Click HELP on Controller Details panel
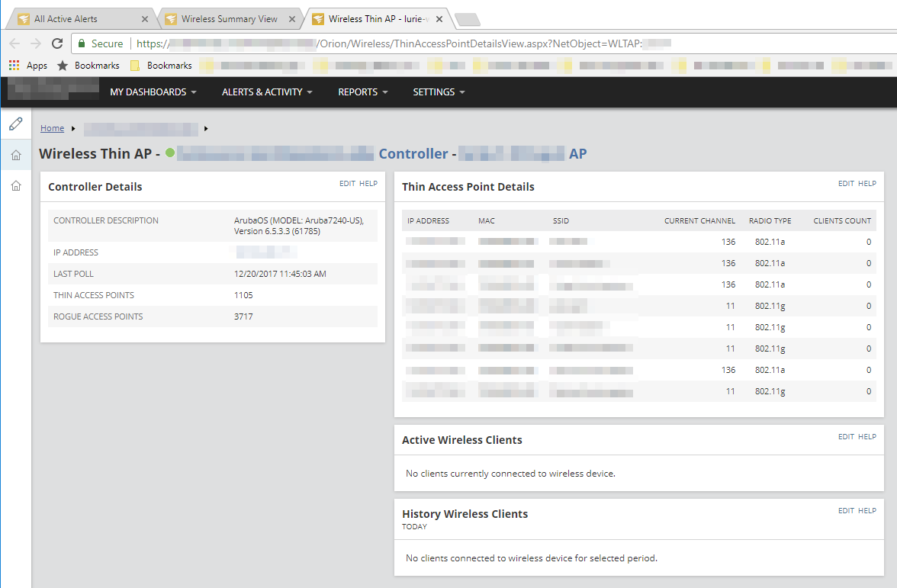The image size is (897, 588). [x=368, y=184]
